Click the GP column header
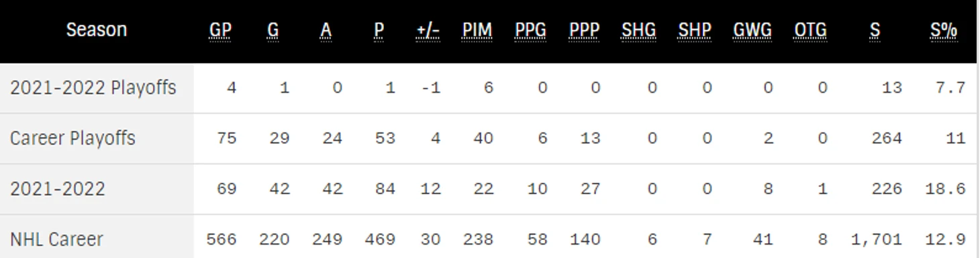The width and height of the screenshot is (980, 258). [x=220, y=30]
